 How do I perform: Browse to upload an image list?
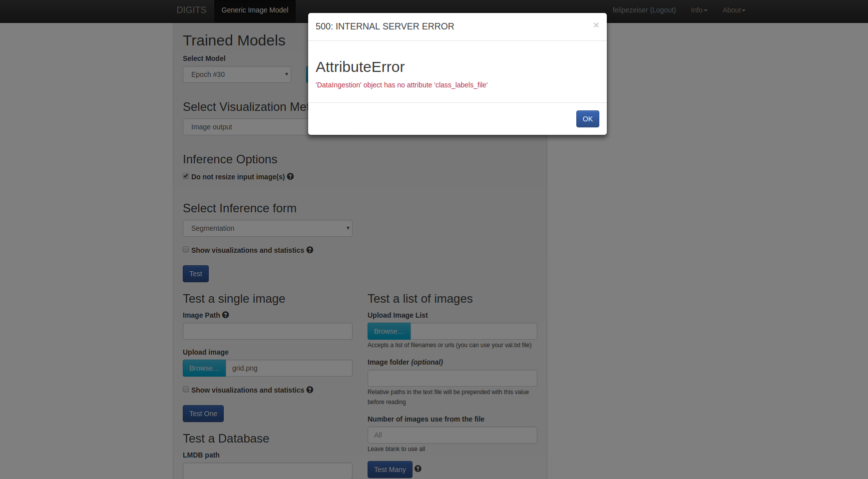[389, 331]
